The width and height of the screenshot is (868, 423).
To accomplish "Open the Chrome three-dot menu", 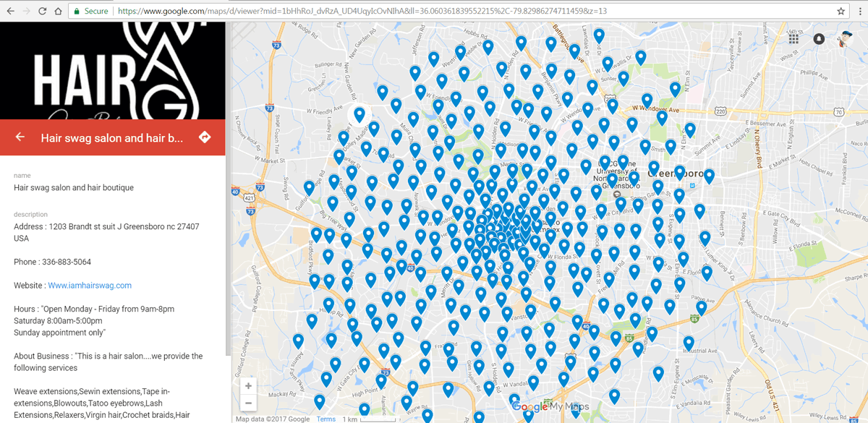I will [859, 12].
